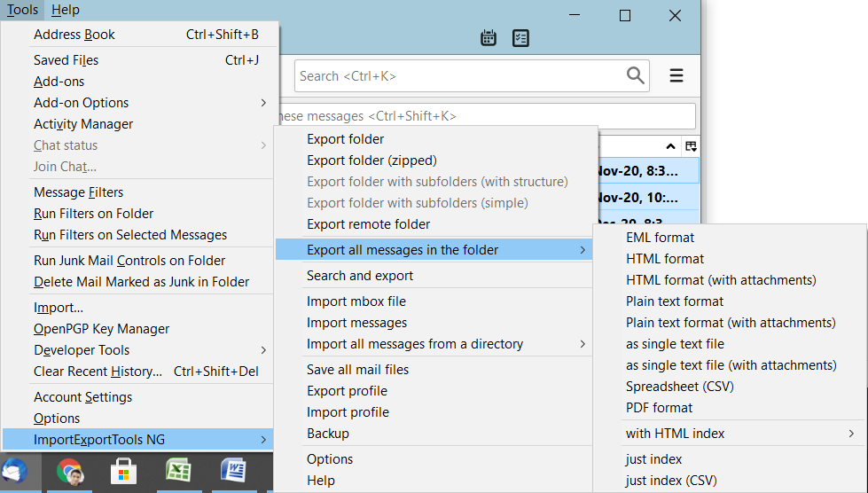The width and height of the screenshot is (868, 493).
Task: Open the Tools menu
Action: pyautogui.click(x=22, y=10)
